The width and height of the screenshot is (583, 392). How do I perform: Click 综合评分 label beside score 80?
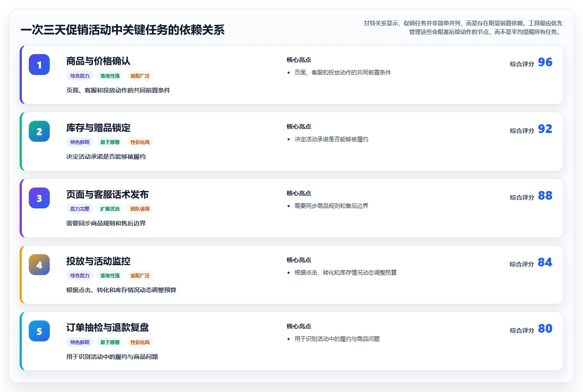[x=522, y=331]
